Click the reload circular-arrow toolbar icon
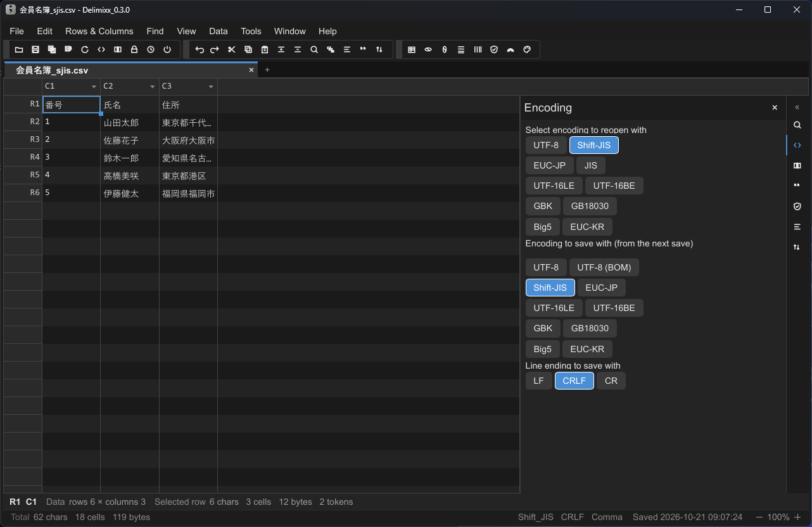 [85, 49]
